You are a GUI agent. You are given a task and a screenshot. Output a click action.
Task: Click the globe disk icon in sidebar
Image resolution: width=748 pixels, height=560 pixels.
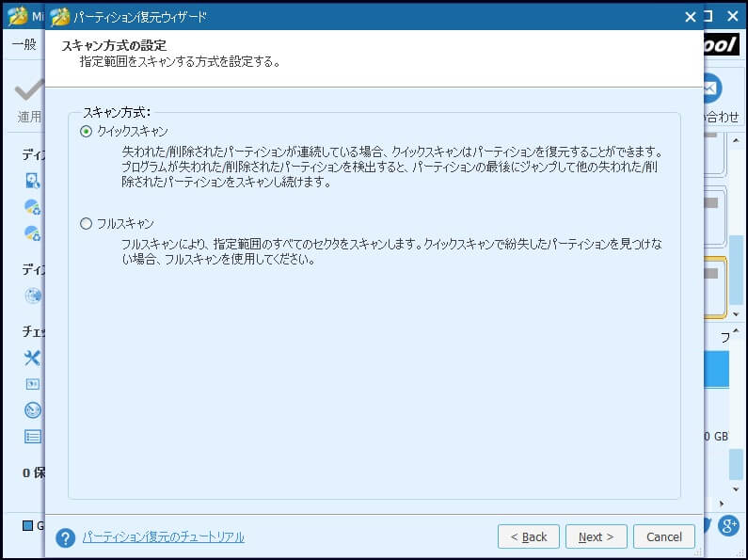[x=33, y=296]
